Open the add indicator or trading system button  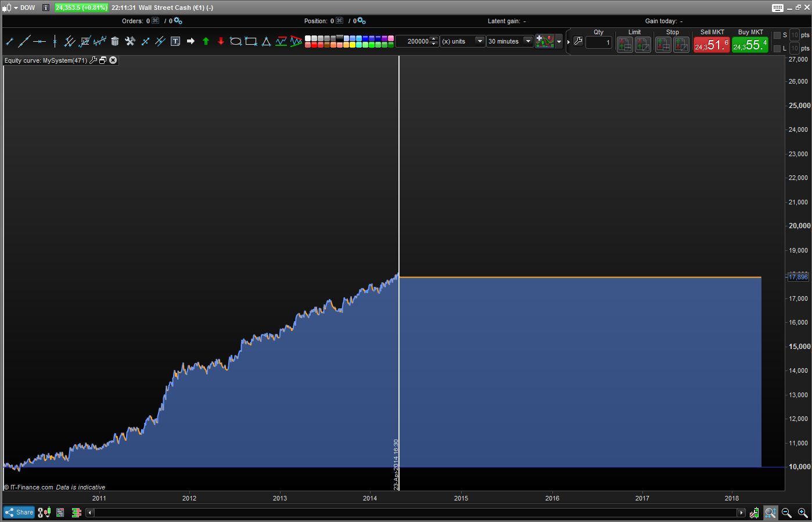pyautogui.click(x=545, y=41)
